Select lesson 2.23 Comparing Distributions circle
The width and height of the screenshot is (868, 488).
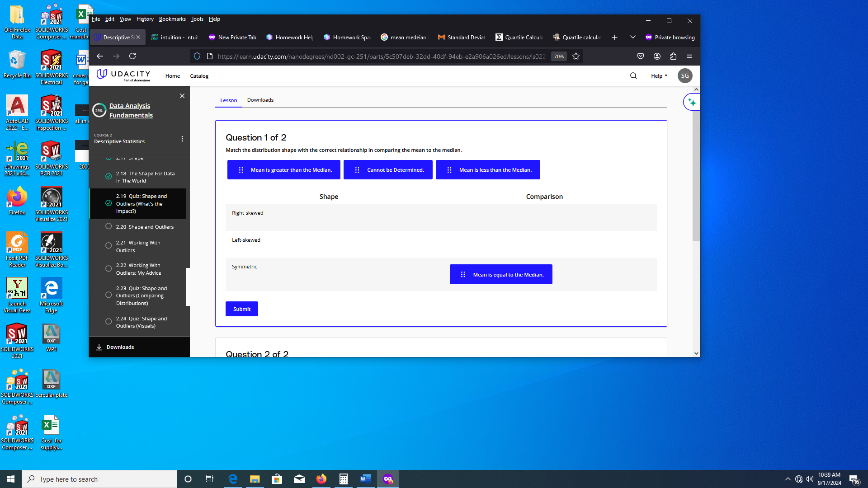(x=108, y=295)
